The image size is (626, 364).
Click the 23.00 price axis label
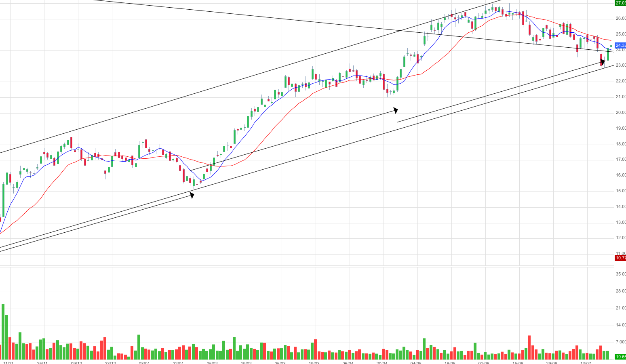point(621,65)
